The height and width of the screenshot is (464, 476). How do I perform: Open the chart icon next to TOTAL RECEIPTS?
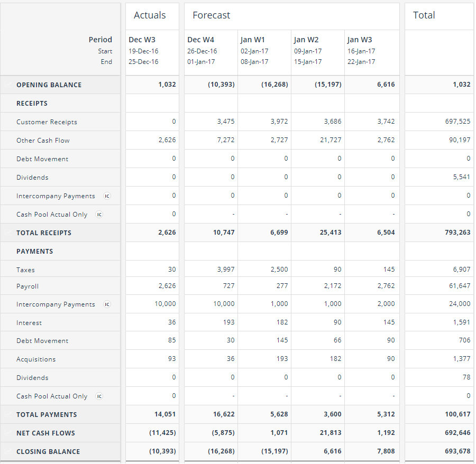click(x=7, y=233)
